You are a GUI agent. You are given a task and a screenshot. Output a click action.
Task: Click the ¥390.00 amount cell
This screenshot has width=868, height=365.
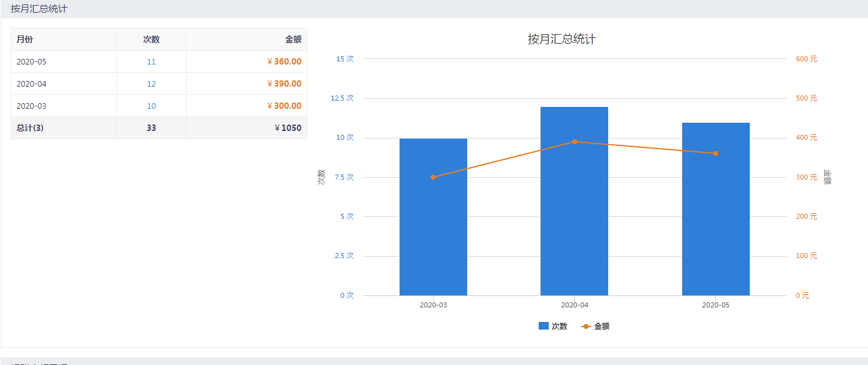pos(284,84)
